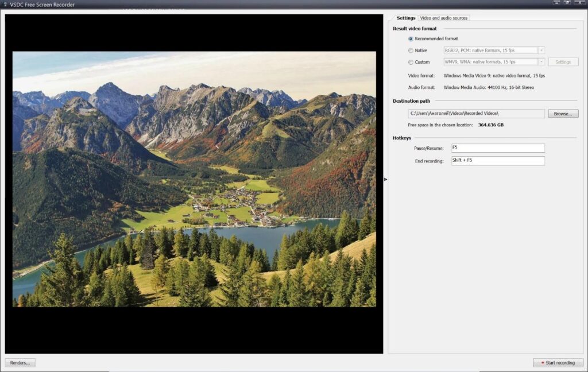The image size is (588, 372).
Task: Click the VSDC app icon in title bar
Action: [x=5, y=5]
